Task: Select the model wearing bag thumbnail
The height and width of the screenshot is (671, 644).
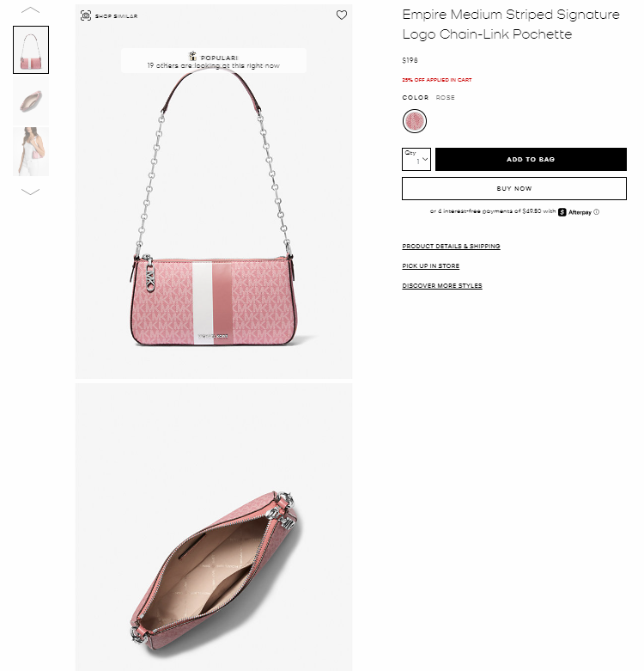Action: tap(31, 151)
